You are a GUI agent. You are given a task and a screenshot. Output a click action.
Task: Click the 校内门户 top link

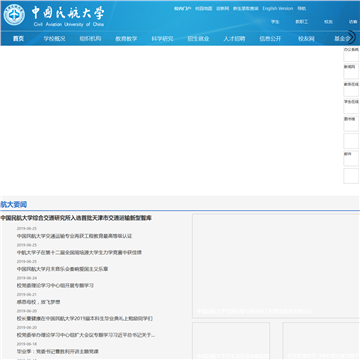pyautogui.click(x=182, y=9)
